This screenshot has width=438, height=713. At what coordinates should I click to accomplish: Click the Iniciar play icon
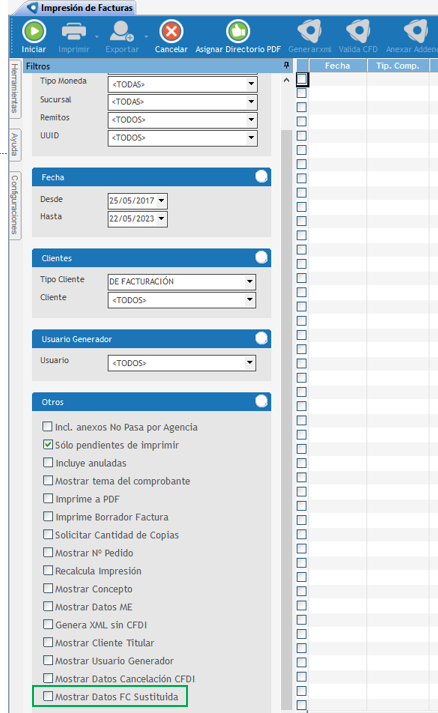(34, 31)
